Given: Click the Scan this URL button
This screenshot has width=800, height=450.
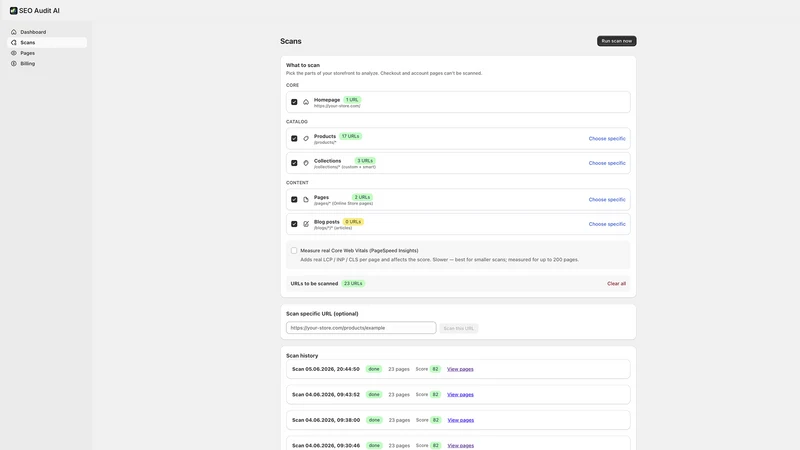Looking at the screenshot, I should [x=459, y=328].
